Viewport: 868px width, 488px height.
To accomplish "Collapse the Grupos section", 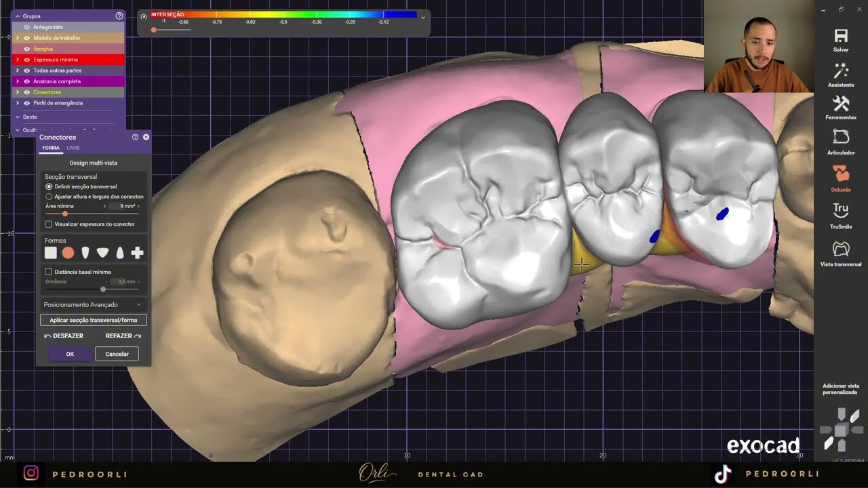I will (18, 16).
